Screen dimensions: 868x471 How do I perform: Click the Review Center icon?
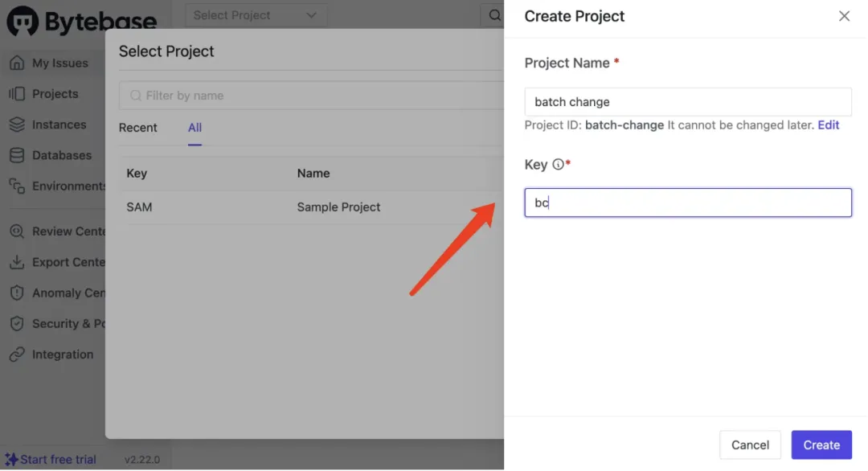[17, 231]
